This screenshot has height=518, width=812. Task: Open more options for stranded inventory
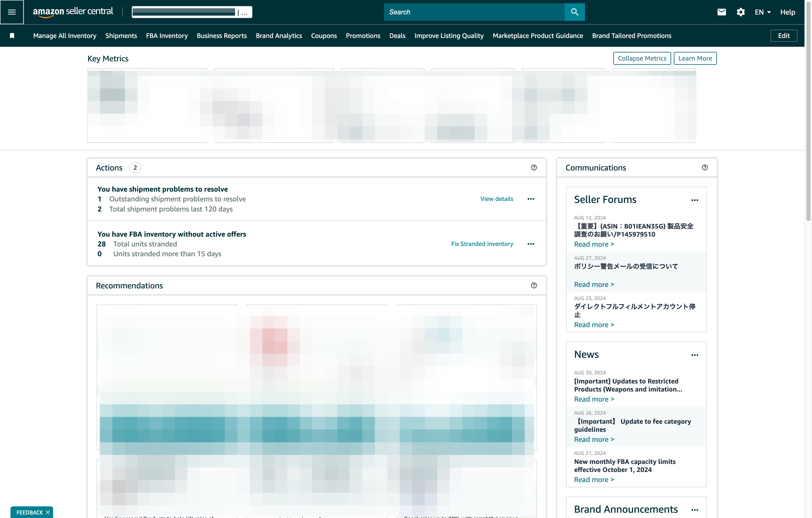point(531,244)
